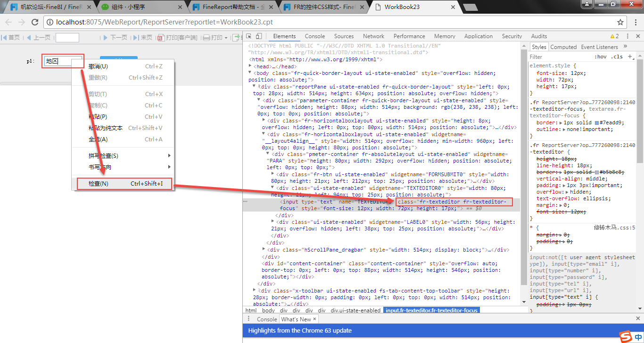
Task: Click the inspect element picker icon
Action: 249,36
